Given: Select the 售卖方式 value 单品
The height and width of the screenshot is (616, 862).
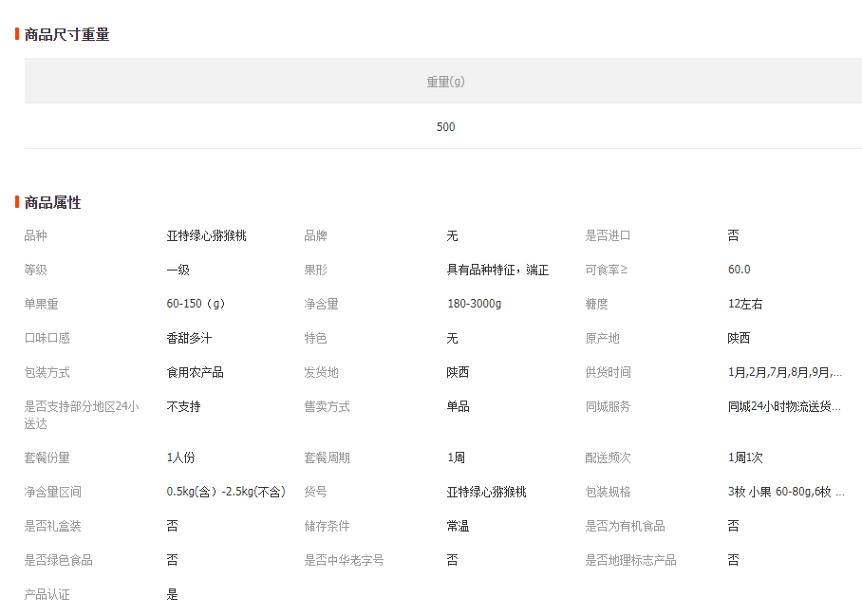Looking at the screenshot, I should click(458, 406).
